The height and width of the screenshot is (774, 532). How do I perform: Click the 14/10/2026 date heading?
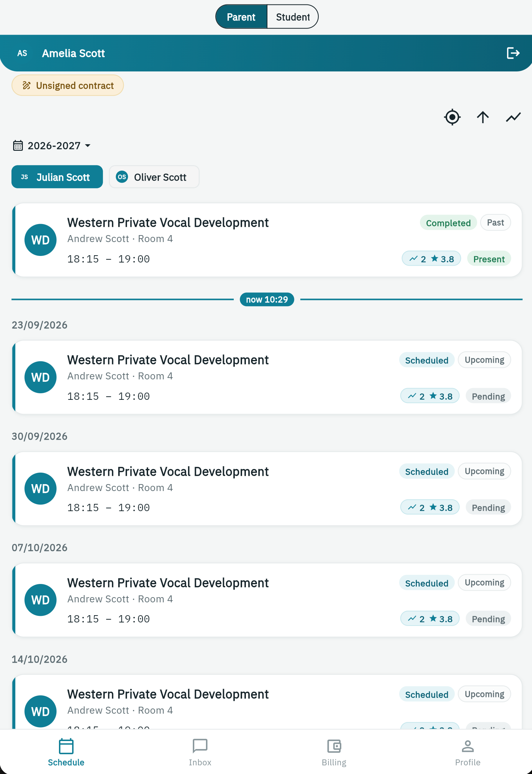[40, 659]
